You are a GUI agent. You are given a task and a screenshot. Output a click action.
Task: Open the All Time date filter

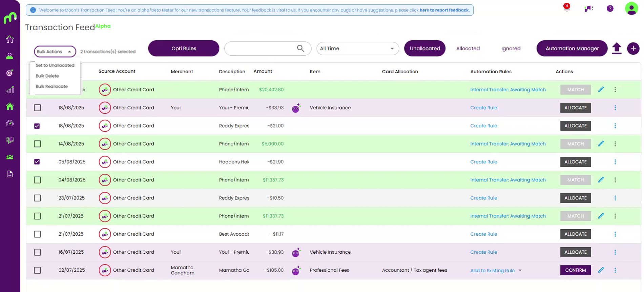coord(357,48)
